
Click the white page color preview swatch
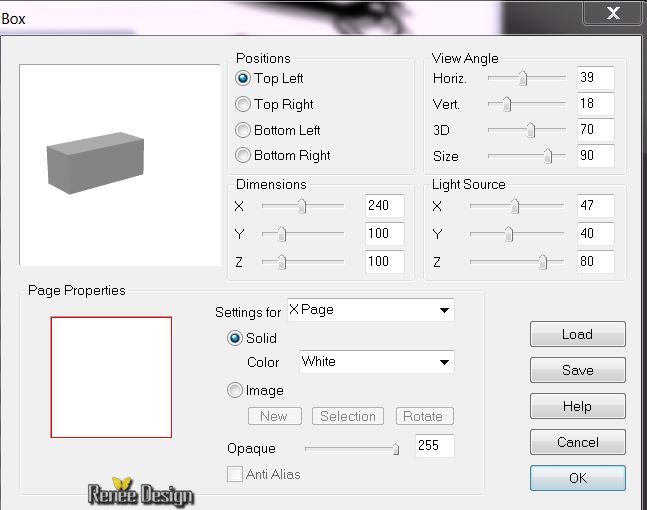coord(111,377)
